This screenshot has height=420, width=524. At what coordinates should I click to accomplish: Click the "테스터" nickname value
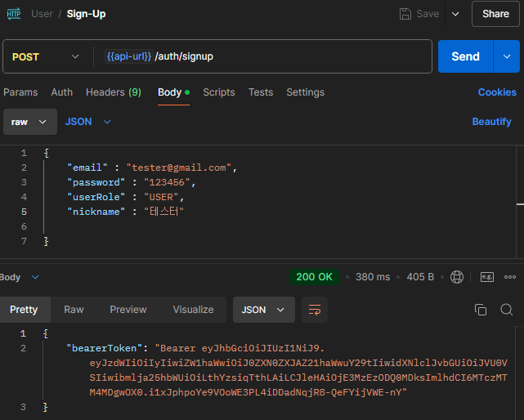point(163,212)
